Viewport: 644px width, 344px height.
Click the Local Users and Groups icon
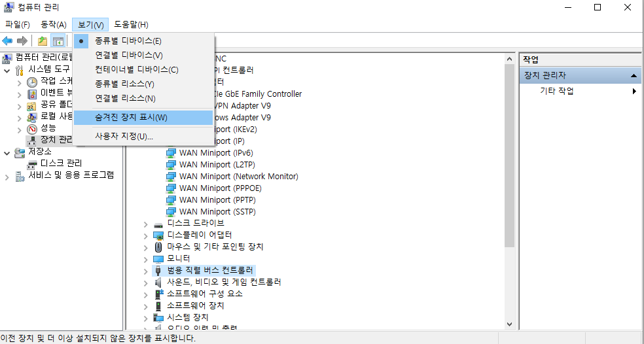click(31, 118)
